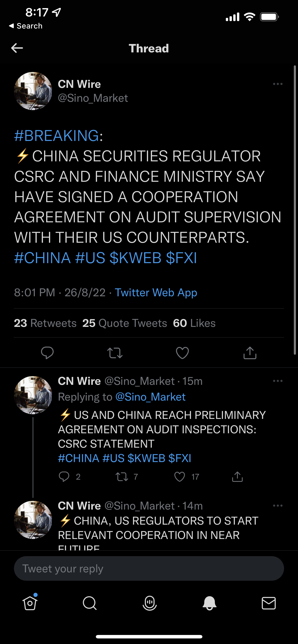This screenshot has width=298, height=644.
Task: Open more options on the 14m reply
Action: [x=278, y=506]
